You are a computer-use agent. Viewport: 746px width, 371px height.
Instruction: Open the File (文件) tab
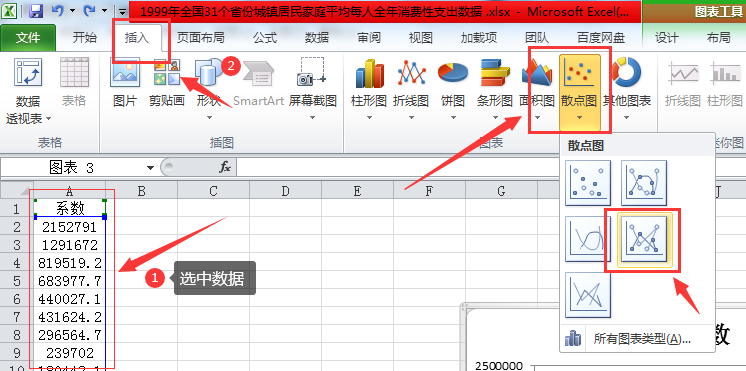[28, 38]
